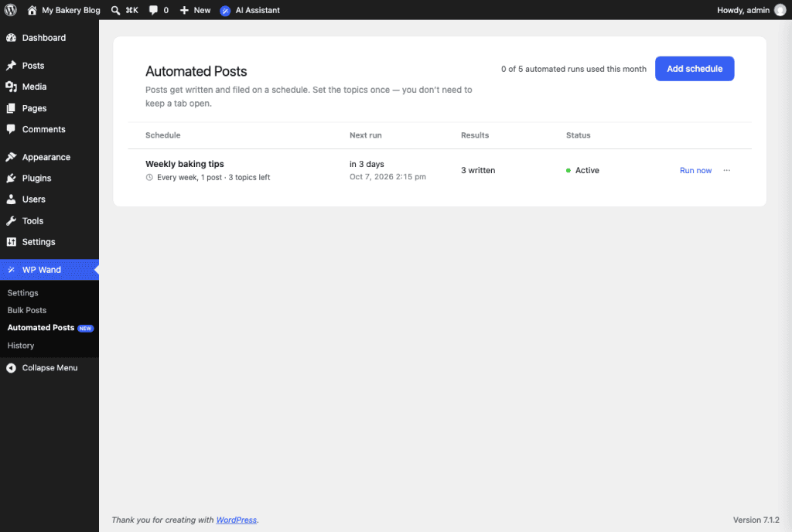Click Run now for Weekly baking tips

[695, 171]
